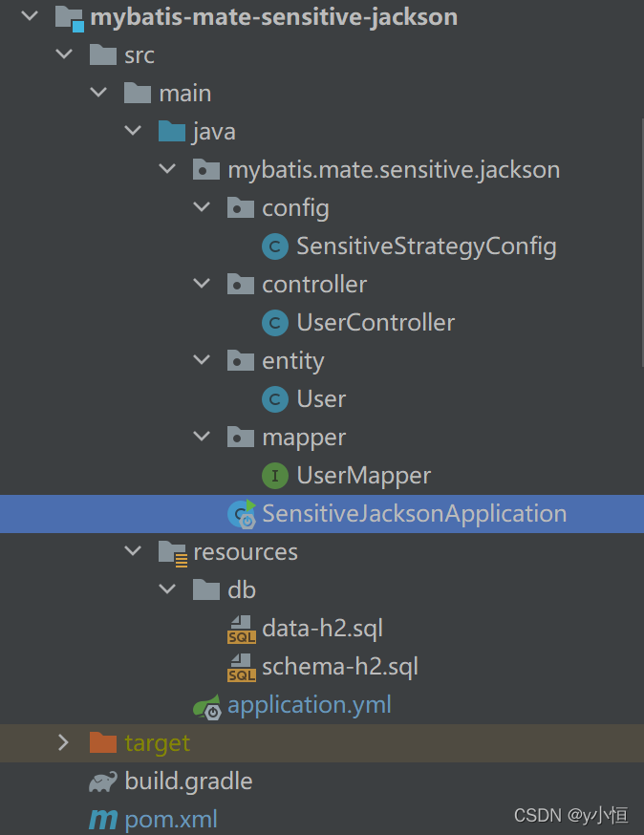Collapse the main folder chevron

(x=98, y=93)
